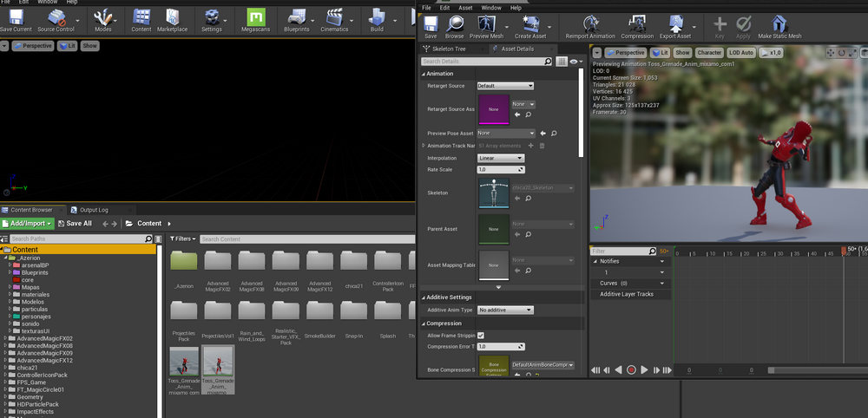Screen dimensions: 868x418
Task: Click the Marketplace toolbar icon
Action: pyautogui.click(x=172, y=18)
